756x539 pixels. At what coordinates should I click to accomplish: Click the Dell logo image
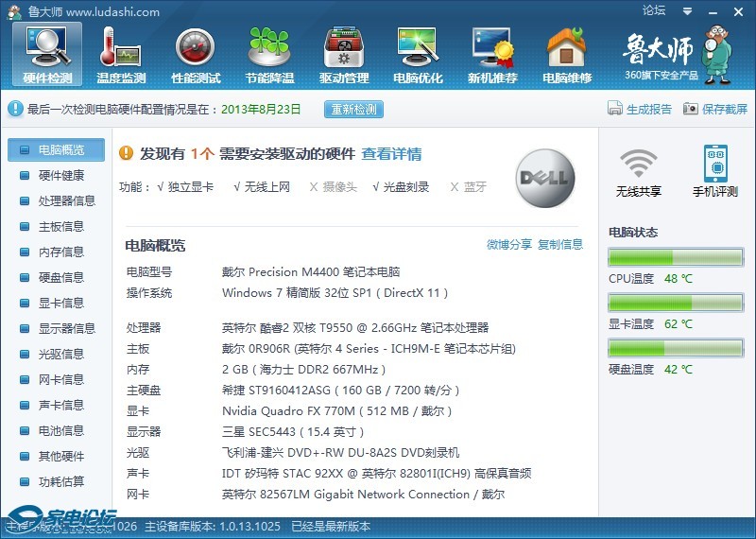[544, 179]
